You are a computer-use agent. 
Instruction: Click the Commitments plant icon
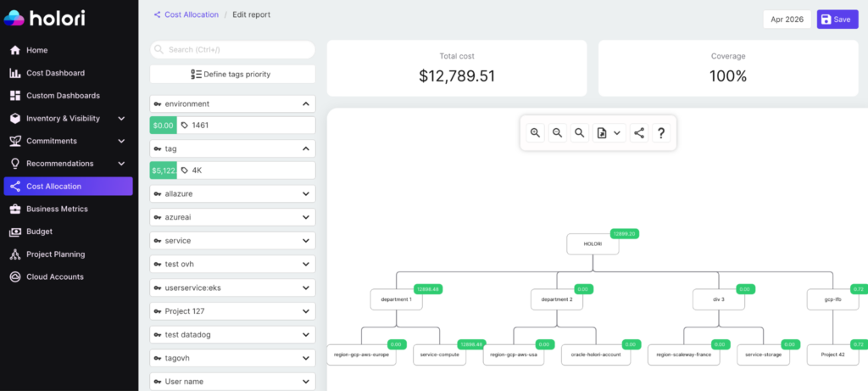coord(15,142)
